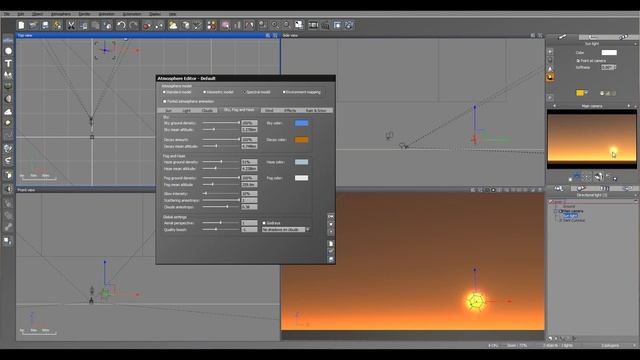Click the checkmark icon in Atmosphere Editor
The image size is (640, 360).
(331, 251)
